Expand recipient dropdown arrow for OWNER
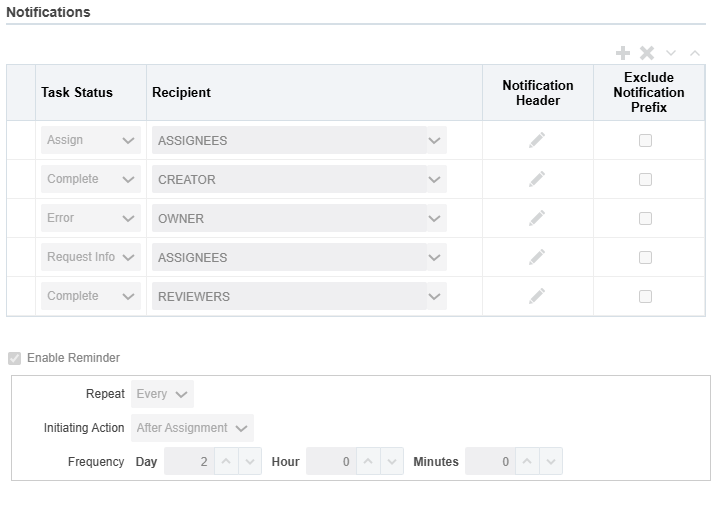This screenshot has height=507, width=721. [x=435, y=218]
